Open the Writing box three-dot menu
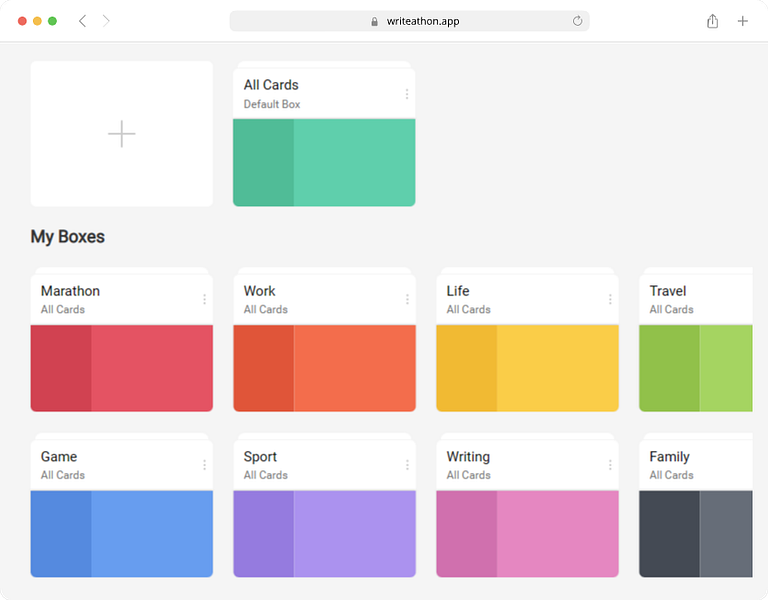 [610, 465]
